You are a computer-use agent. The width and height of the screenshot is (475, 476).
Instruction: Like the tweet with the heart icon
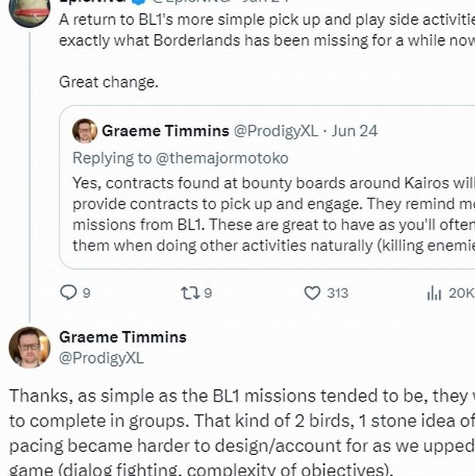pyautogui.click(x=312, y=292)
